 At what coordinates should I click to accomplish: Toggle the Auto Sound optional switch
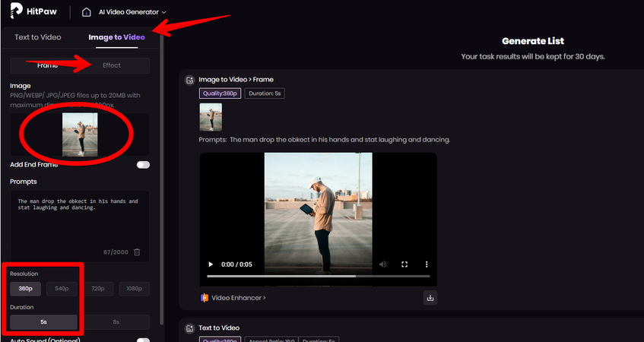[x=143, y=340]
